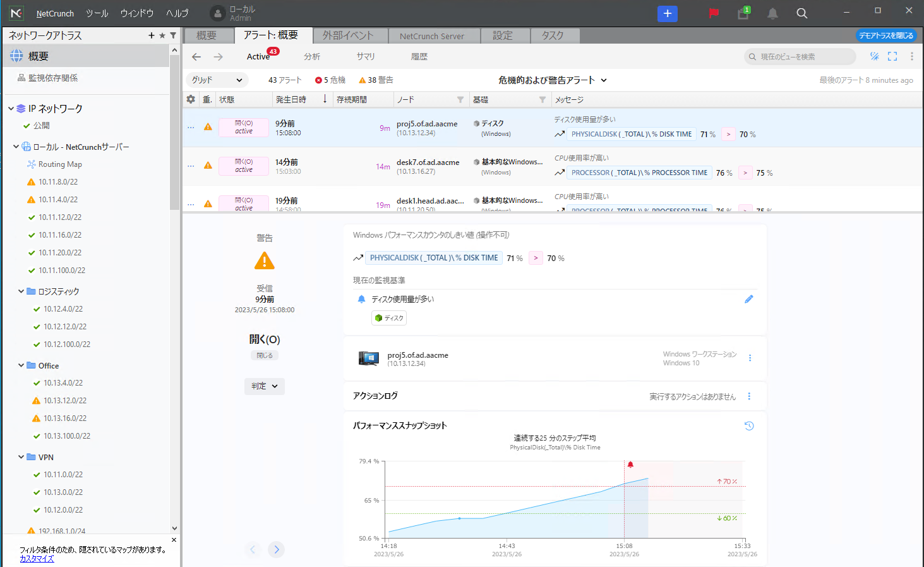Open the 分析 sub-tab
The width and height of the screenshot is (924, 567).
(312, 57)
